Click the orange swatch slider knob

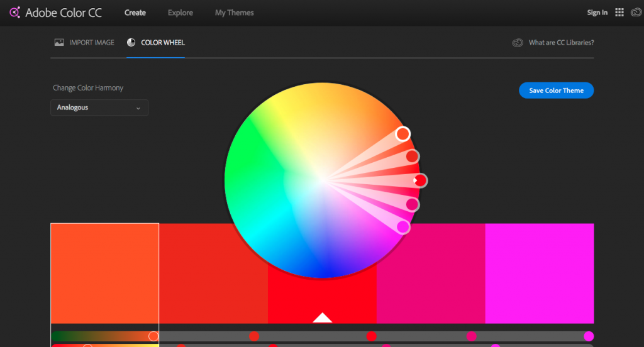tap(153, 336)
